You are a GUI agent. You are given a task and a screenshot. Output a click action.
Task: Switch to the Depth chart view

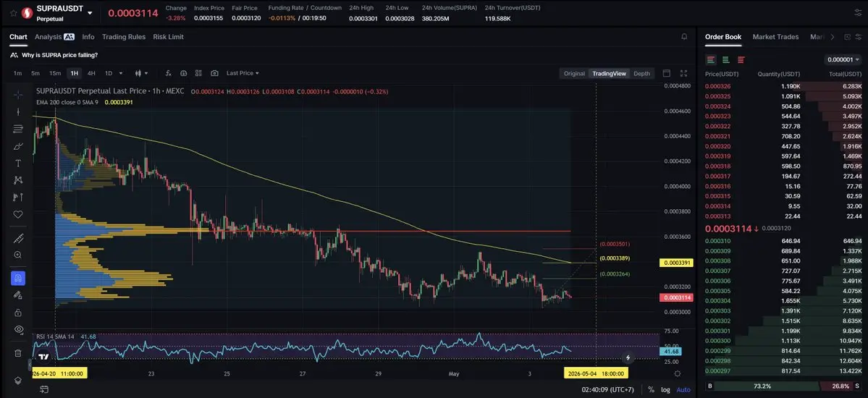pyautogui.click(x=641, y=74)
